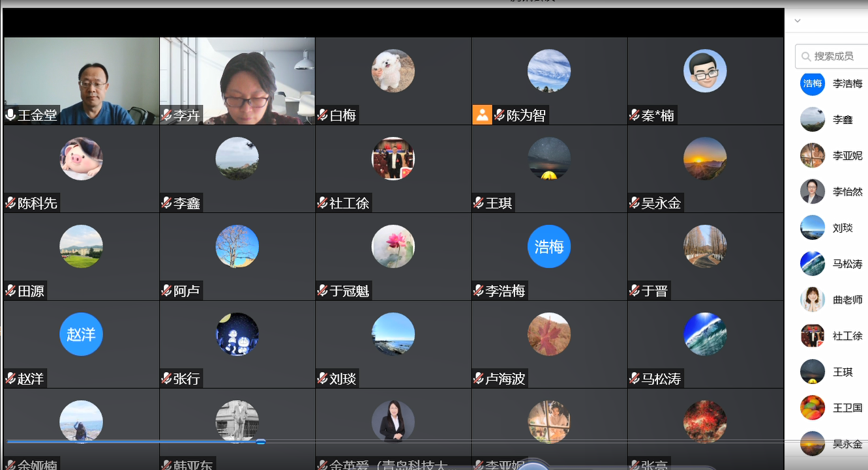Click the blue playback progress slider handle
Viewport: 868px width, 470px height.
click(x=260, y=442)
